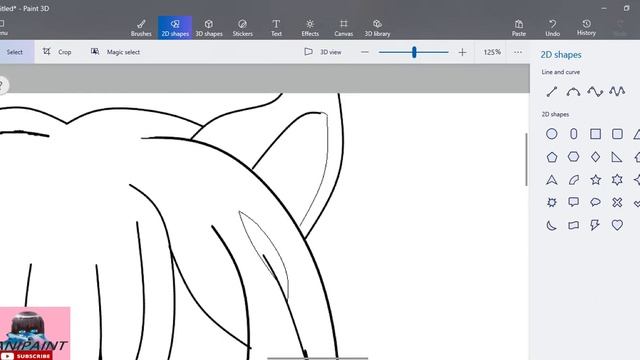The width and height of the screenshot is (640, 360).
Task: Choose the five-point star shape
Action: pos(596,180)
